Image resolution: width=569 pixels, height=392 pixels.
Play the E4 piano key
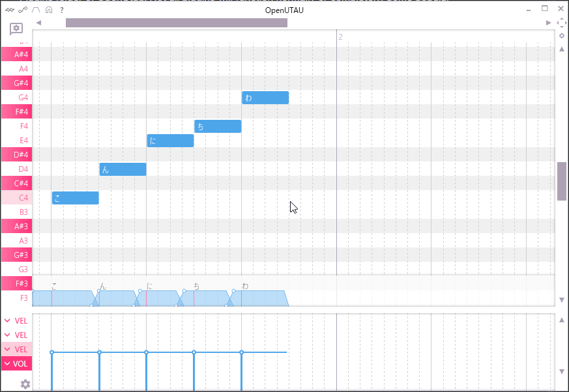coord(16,140)
